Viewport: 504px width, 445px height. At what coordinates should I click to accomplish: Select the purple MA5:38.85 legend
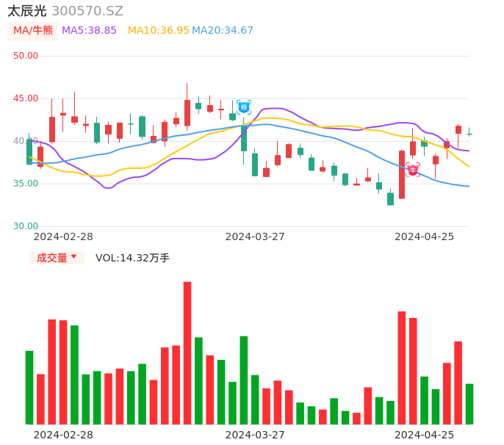pos(89,31)
